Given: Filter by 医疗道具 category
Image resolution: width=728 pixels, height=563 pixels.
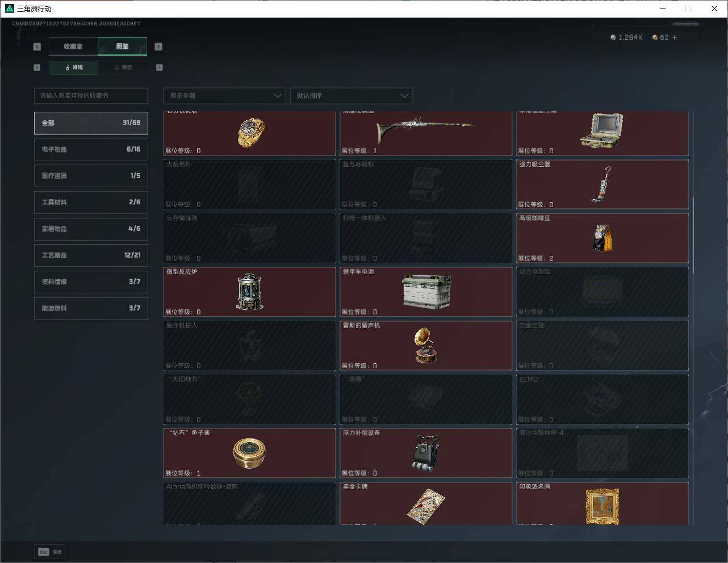Looking at the screenshot, I should coord(91,176).
